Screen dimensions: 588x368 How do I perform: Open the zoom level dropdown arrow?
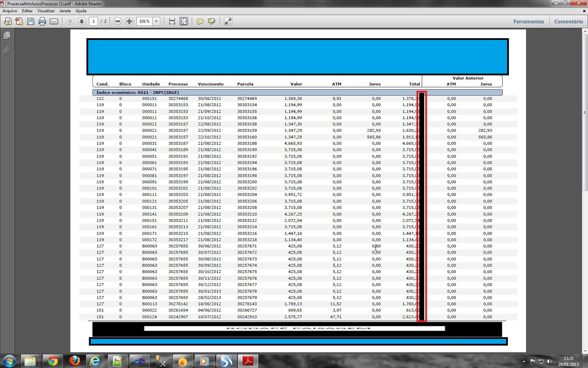[156, 21]
